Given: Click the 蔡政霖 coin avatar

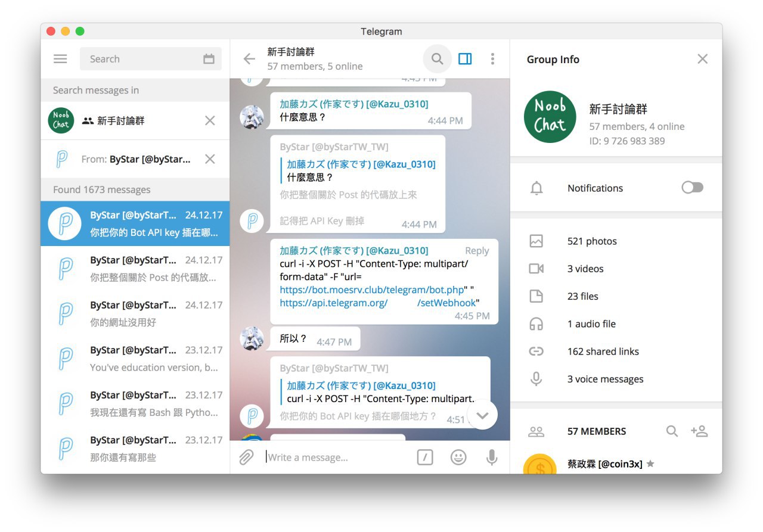Looking at the screenshot, I should [539, 463].
